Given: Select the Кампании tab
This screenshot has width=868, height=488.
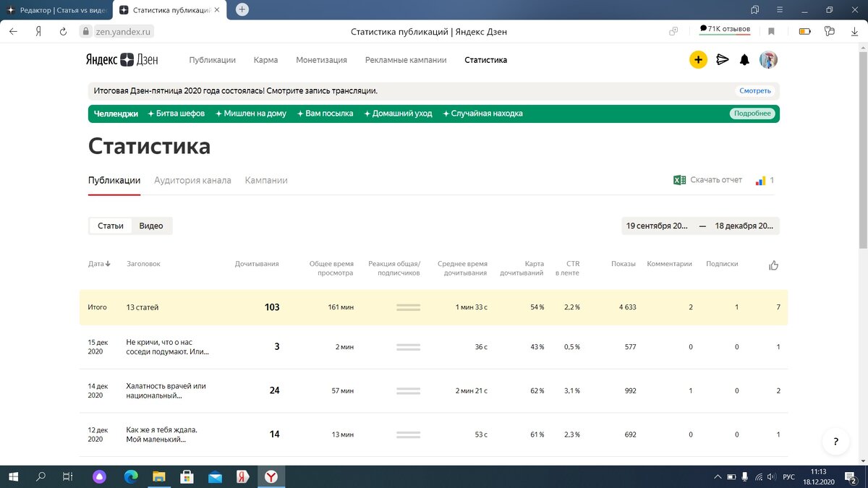Looking at the screenshot, I should click(266, 180).
